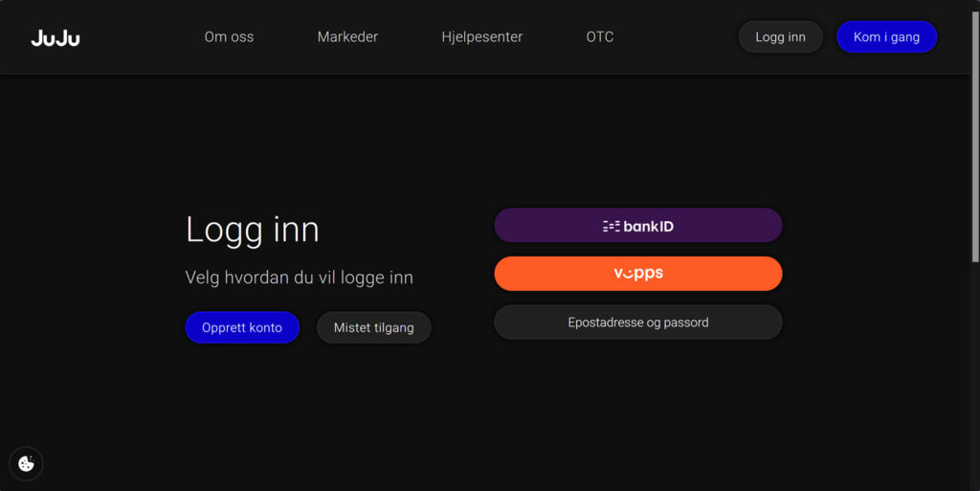This screenshot has height=491, width=980.
Task: Click the BankID logo symbol
Action: point(611,226)
